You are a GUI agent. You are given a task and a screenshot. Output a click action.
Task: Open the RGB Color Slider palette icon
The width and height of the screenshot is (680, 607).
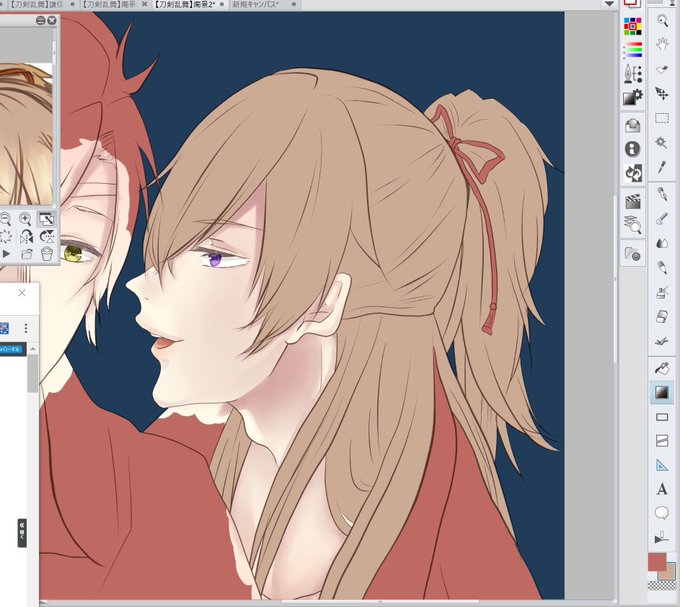tap(633, 50)
